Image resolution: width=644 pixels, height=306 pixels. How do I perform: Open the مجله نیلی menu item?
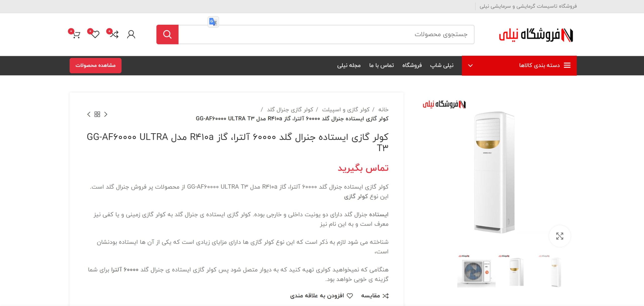349,65
